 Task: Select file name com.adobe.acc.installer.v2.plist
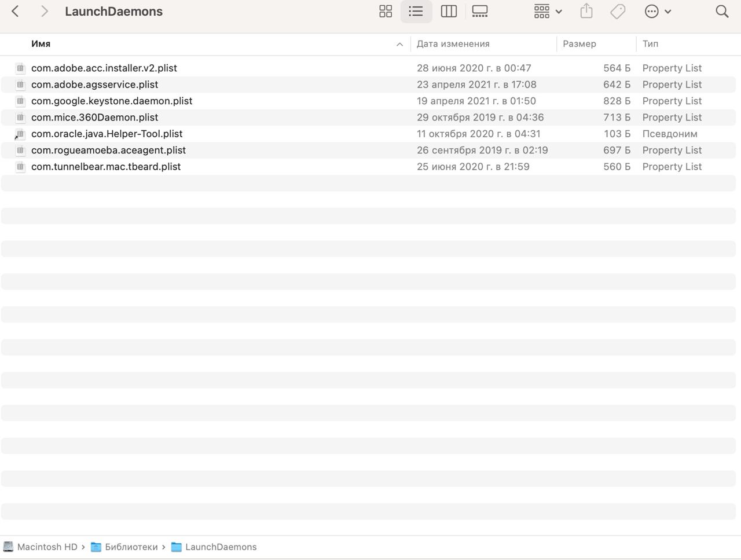pyautogui.click(x=104, y=68)
